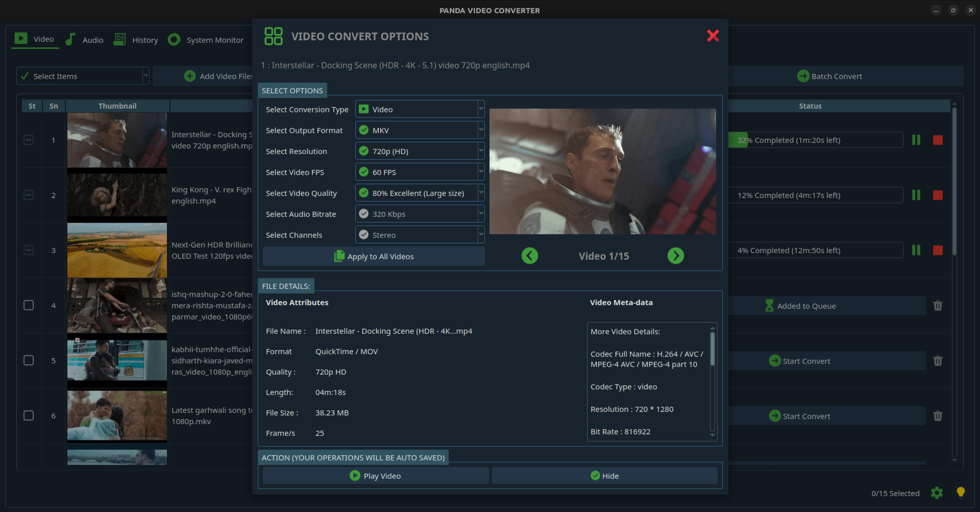980x512 pixels.
Task: Go to the previous video preview
Action: click(530, 256)
